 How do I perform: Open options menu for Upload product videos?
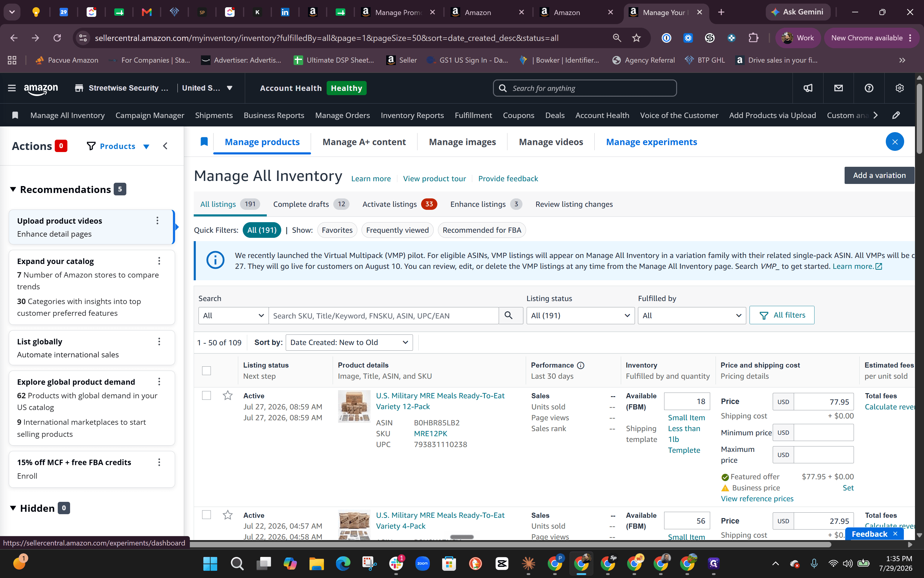click(157, 221)
